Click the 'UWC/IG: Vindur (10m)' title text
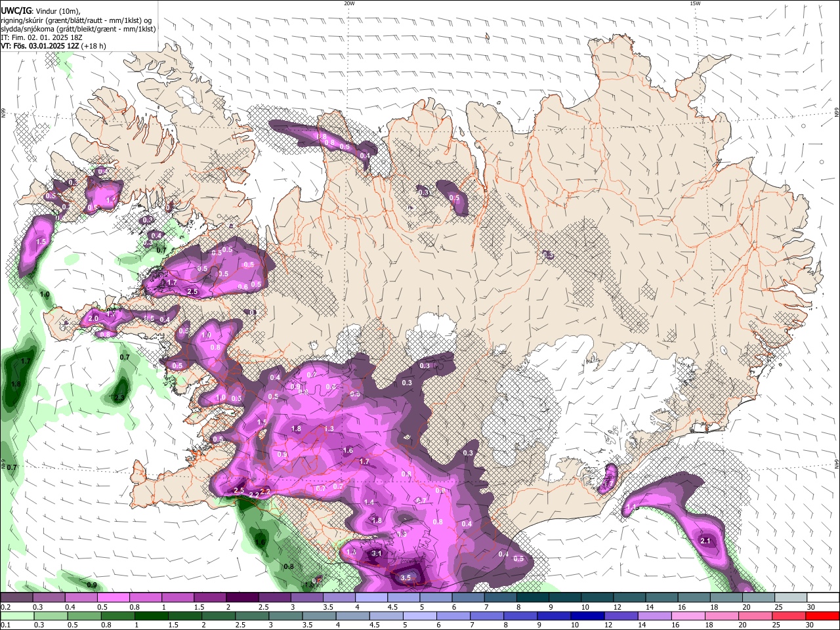The image size is (840, 630). tap(40, 11)
